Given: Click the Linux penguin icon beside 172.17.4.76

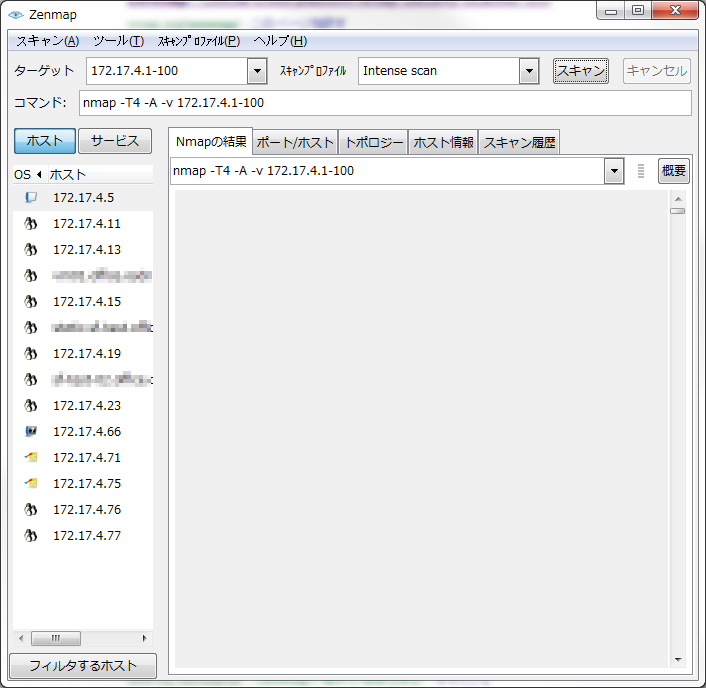Looking at the screenshot, I should 31,510.
